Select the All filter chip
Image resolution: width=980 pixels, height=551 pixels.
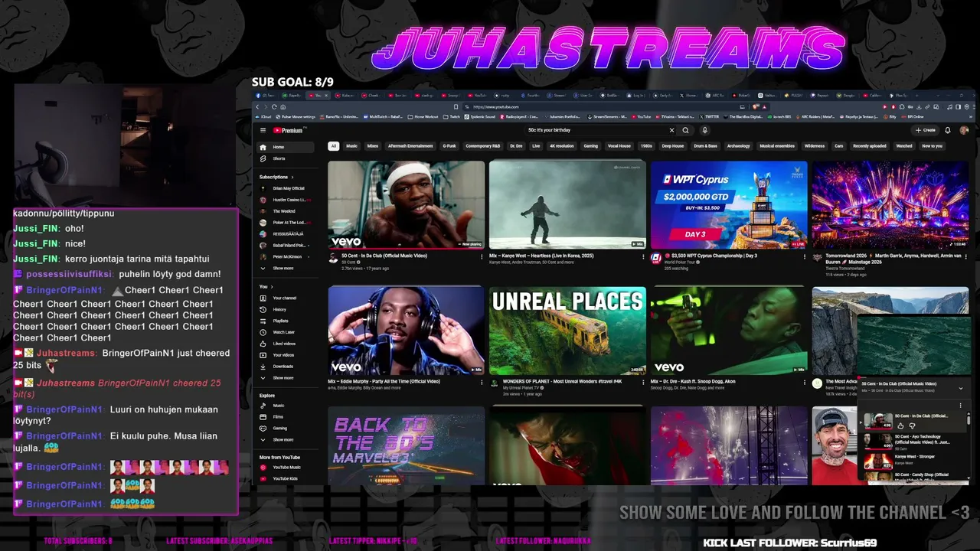coord(333,146)
